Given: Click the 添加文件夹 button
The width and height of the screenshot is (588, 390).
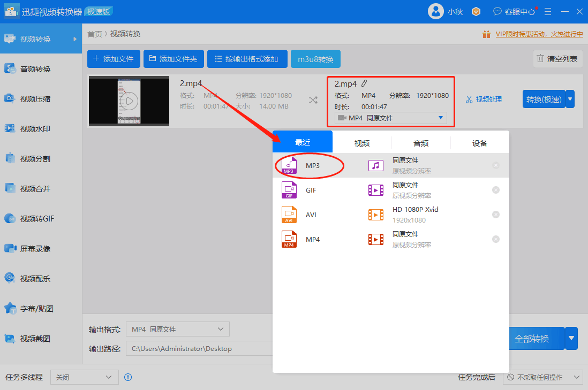Looking at the screenshot, I should click(174, 59).
